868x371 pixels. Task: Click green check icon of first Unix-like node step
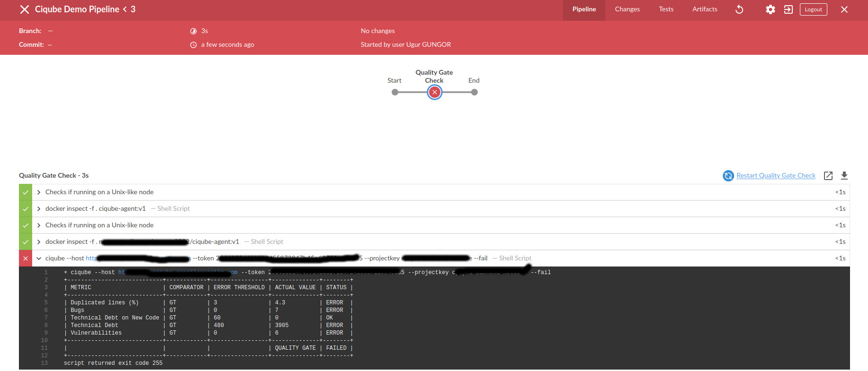coord(26,192)
